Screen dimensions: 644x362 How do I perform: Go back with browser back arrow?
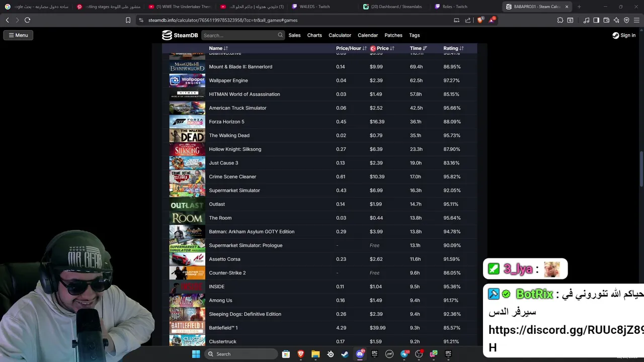pyautogui.click(x=7, y=20)
